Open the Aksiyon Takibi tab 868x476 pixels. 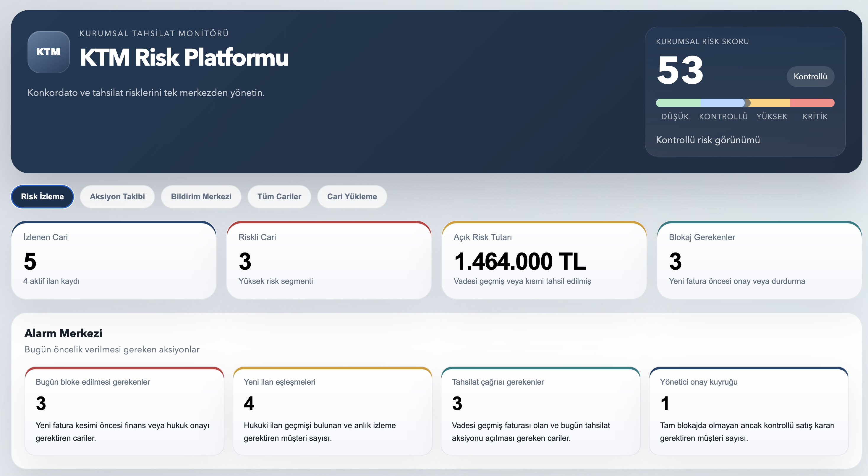click(x=117, y=196)
